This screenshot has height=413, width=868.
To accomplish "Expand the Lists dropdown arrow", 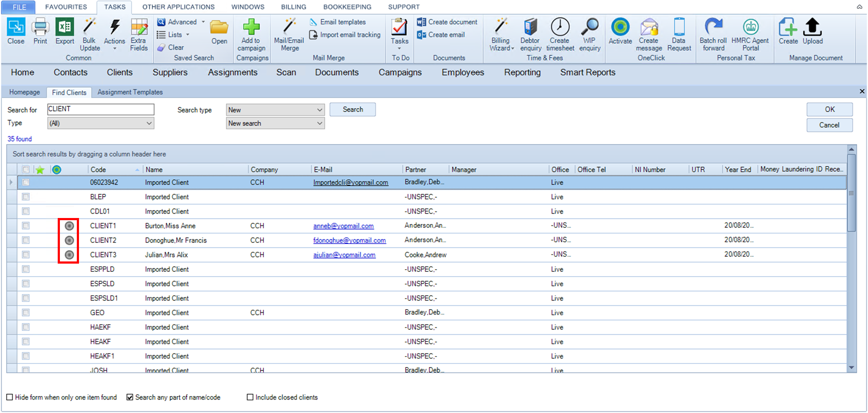I will pos(188,35).
